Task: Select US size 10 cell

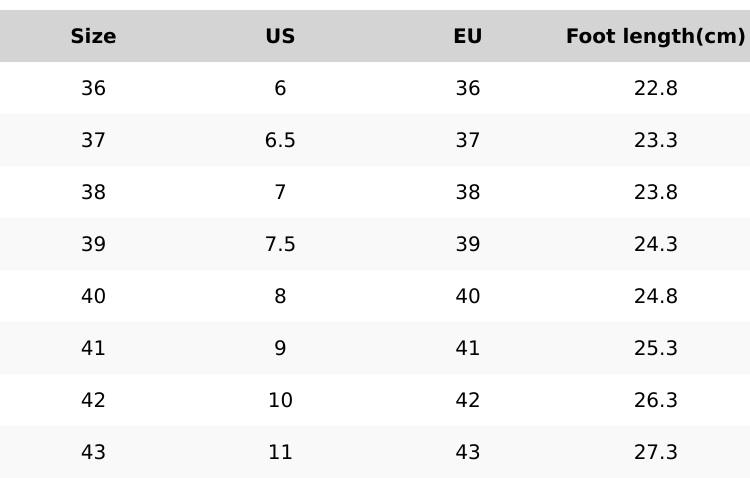Action: tap(280, 401)
